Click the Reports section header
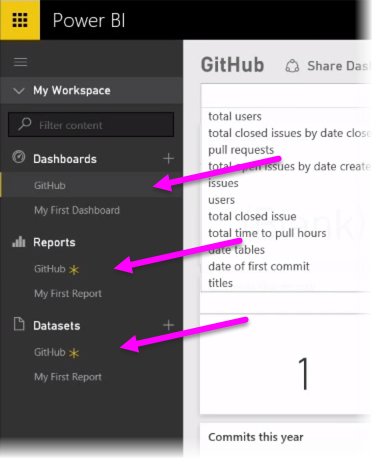The height and width of the screenshot is (459, 373). (x=54, y=242)
